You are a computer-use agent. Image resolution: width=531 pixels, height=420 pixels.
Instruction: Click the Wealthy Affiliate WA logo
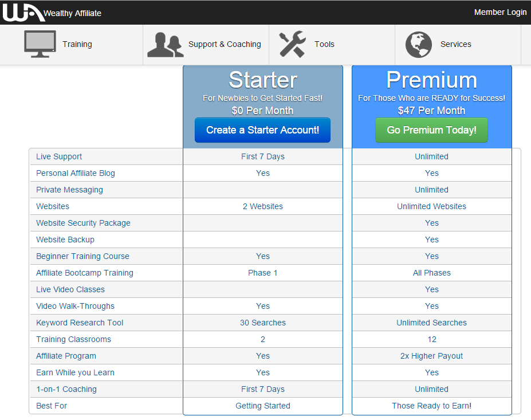click(x=23, y=12)
